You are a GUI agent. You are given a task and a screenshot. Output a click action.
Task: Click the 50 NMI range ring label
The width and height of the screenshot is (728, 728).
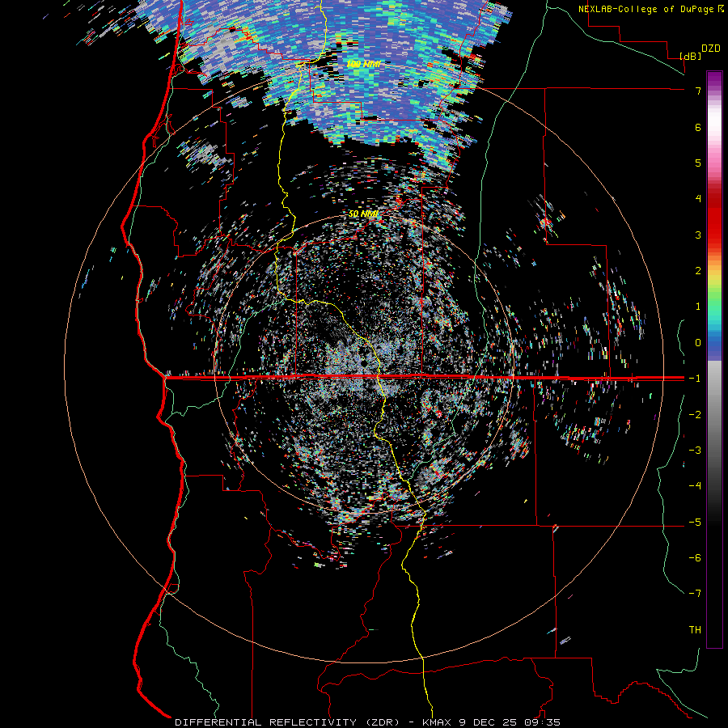pyautogui.click(x=363, y=214)
